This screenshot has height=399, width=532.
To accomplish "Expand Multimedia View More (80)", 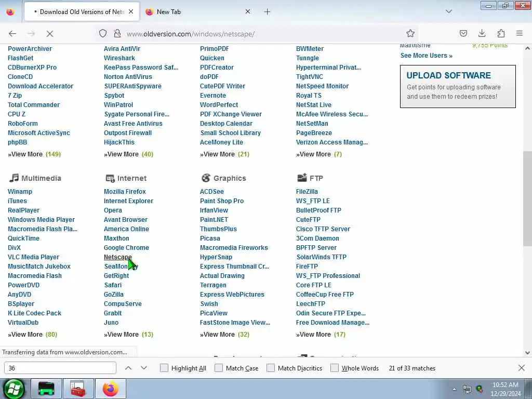I will 33,335.
